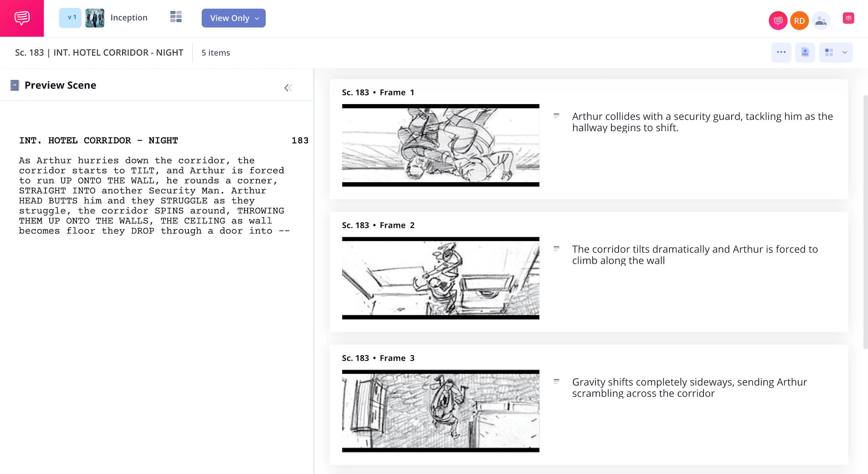
Task: Open the Inception project title
Action: tap(129, 18)
